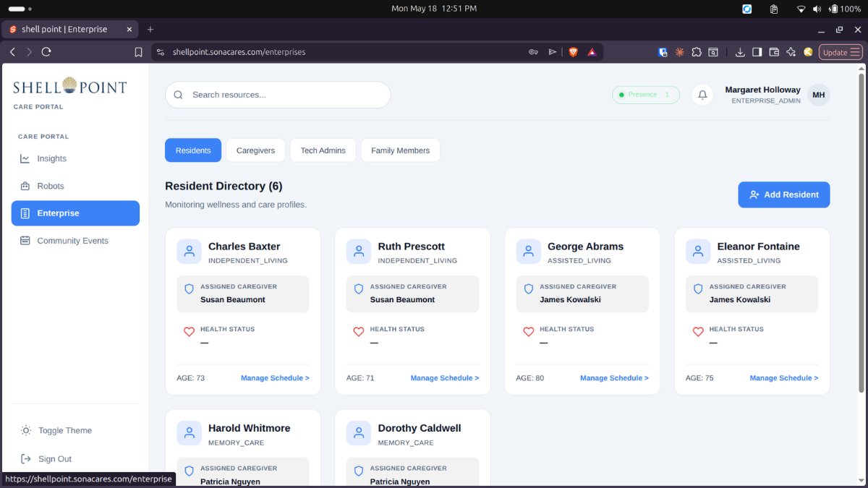This screenshot has height=488, width=868.
Task: Click the Presence status pill
Action: (646, 95)
